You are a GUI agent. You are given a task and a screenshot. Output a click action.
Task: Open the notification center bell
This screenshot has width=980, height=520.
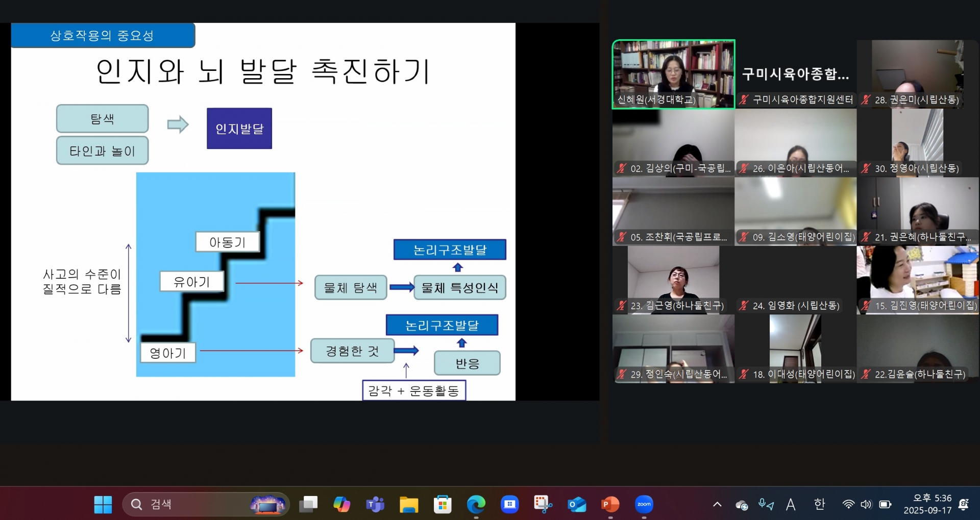[x=964, y=504]
